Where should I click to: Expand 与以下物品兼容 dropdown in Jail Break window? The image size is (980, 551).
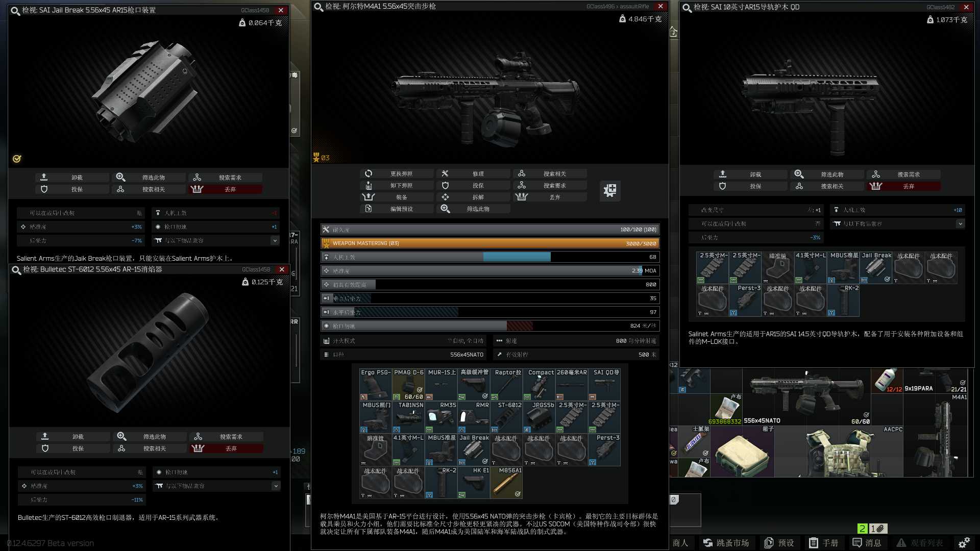[x=275, y=240]
